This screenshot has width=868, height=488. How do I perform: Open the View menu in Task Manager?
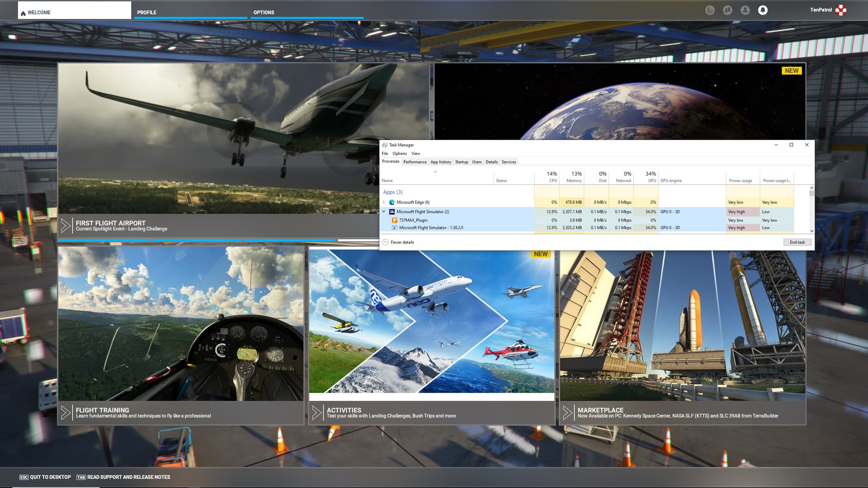(x=415, y=154)
